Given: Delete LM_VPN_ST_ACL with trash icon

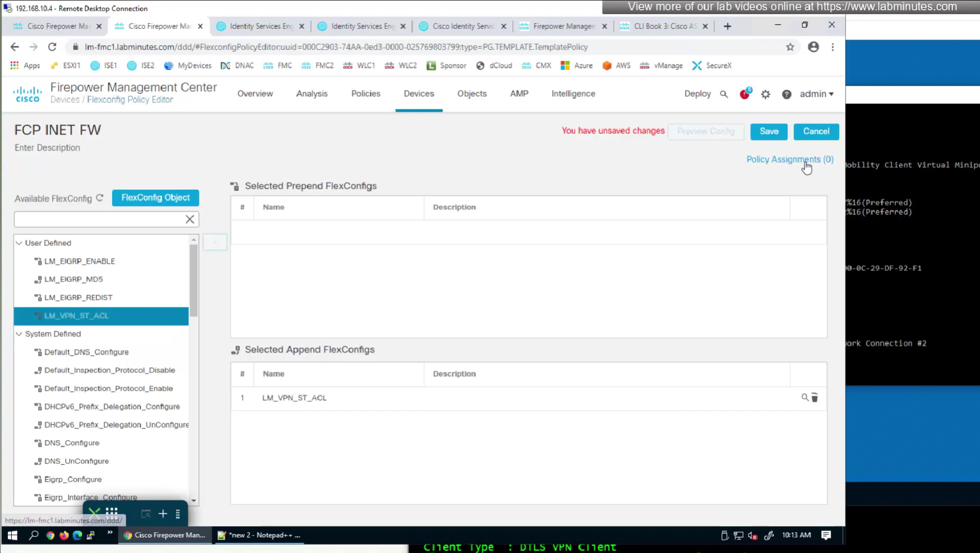Looking at the screenshot, I should [815, 398].
